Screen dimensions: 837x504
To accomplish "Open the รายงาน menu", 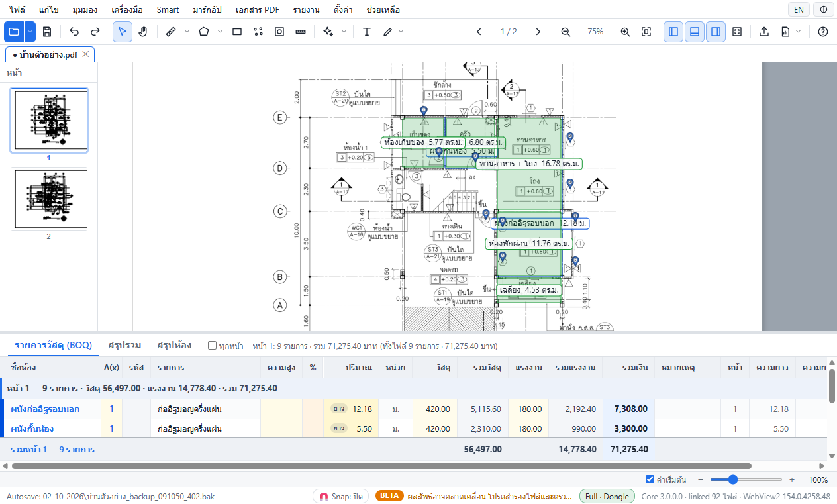I will pyautogui.click(x=306, y=10).
